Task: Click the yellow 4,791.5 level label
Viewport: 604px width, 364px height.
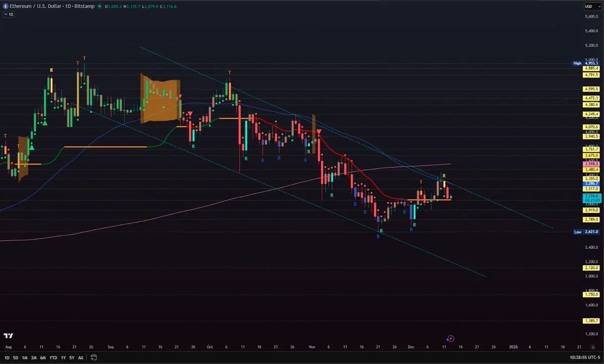Action: tap(591, 75)
